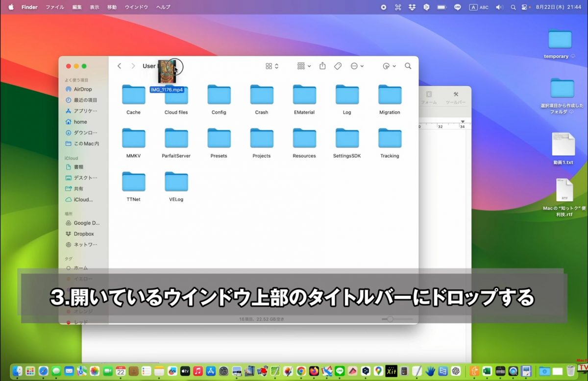Open the Finder menu
Viewport: 588px width, 381px height.
(x=29, y=7)
